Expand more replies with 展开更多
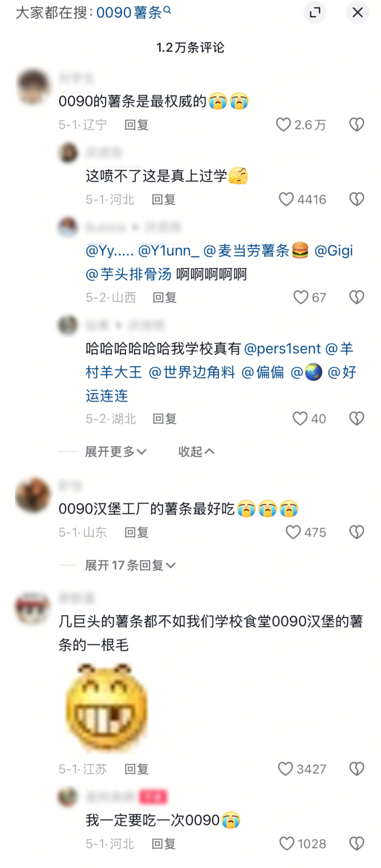Viewport: 381px width, 868px height. click(116, 451)
